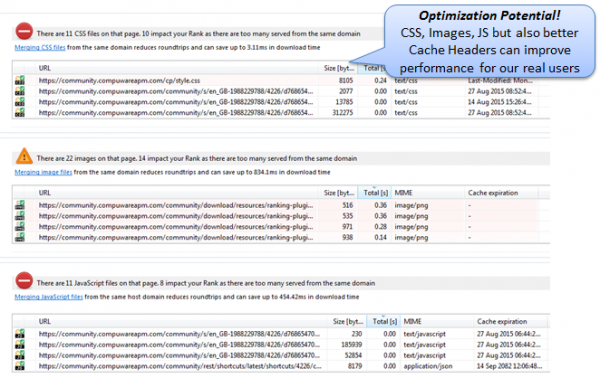The height and width of the screenshot is (378, 600).
Task: Sort images table by URL column header
Action: click(x=44, y=193)
